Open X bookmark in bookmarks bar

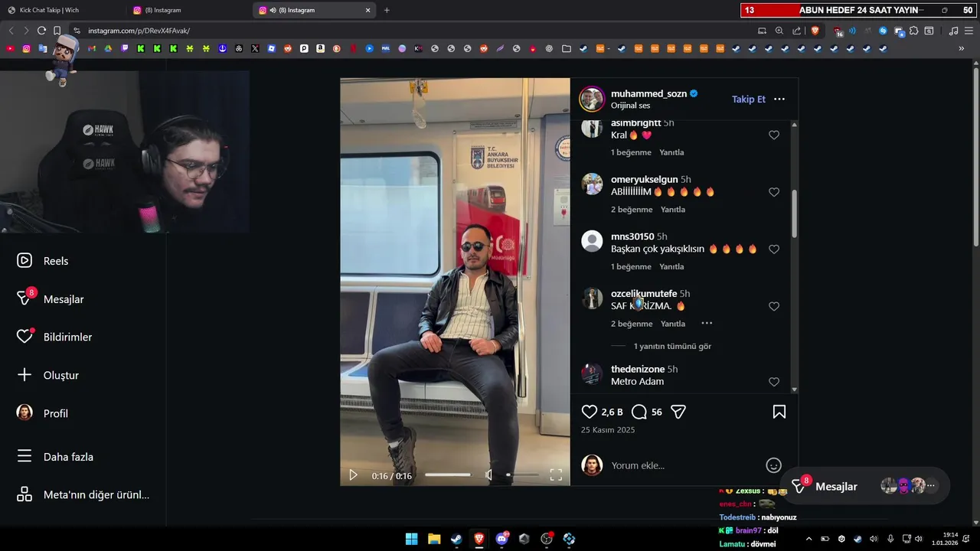click(255, 48)
